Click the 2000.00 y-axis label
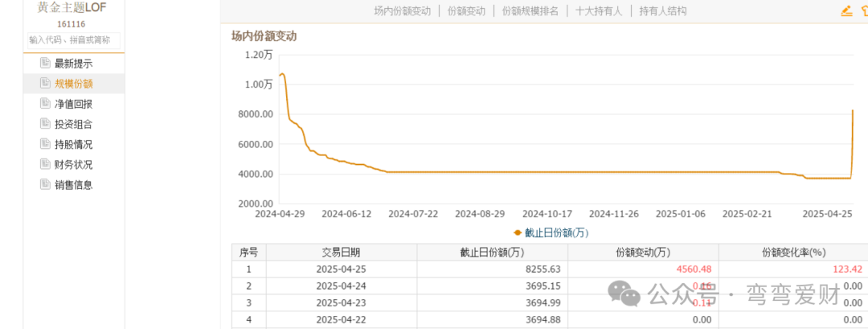 [x=256, y=204]
